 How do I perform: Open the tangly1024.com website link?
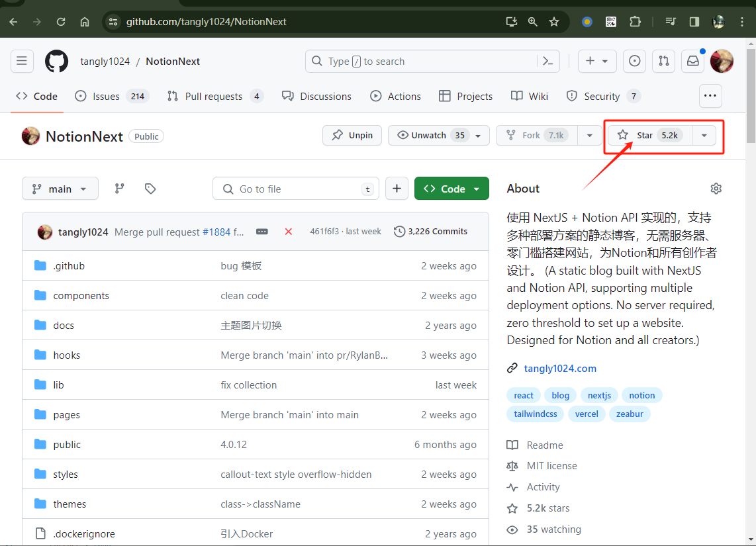coord(560,368)
